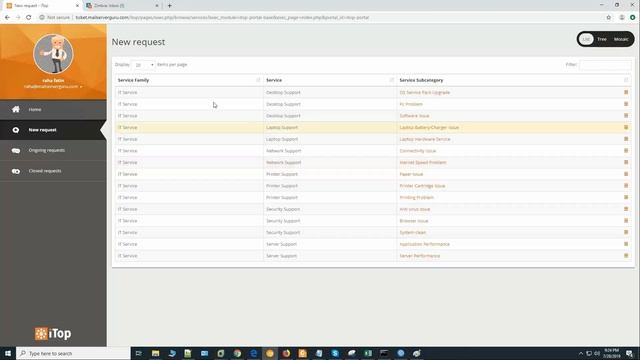Select the Service Subcategory column header text
The image size is (640, 360).
point(421,80)
